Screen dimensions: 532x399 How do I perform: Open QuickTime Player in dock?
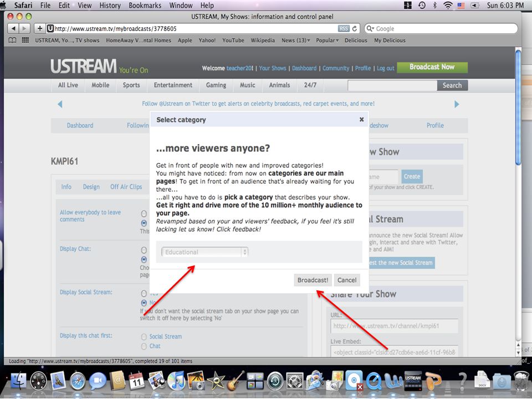coord(374,381)
